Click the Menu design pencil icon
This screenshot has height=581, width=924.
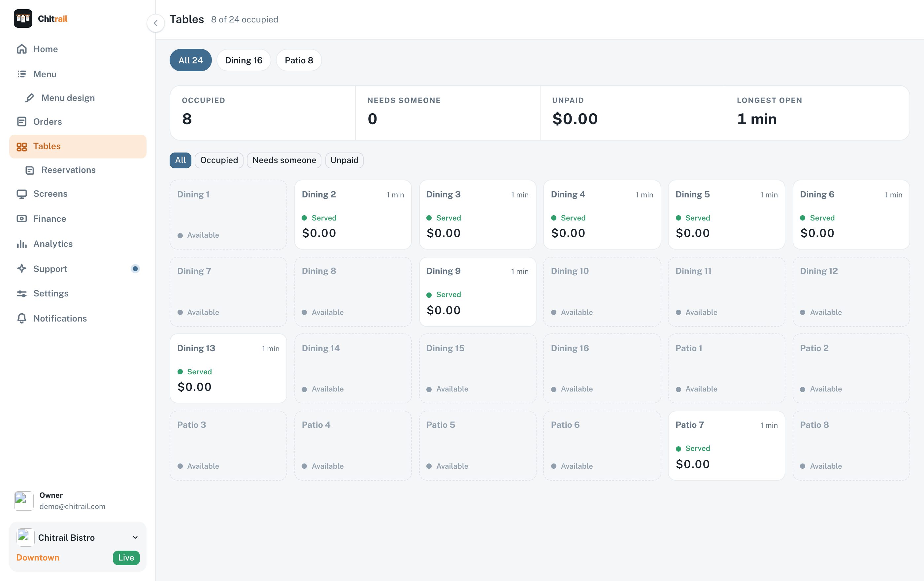point(30,98)
